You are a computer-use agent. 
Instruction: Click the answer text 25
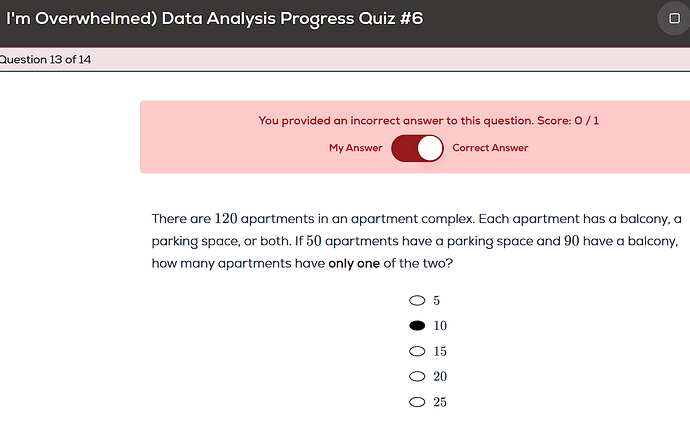440,402
